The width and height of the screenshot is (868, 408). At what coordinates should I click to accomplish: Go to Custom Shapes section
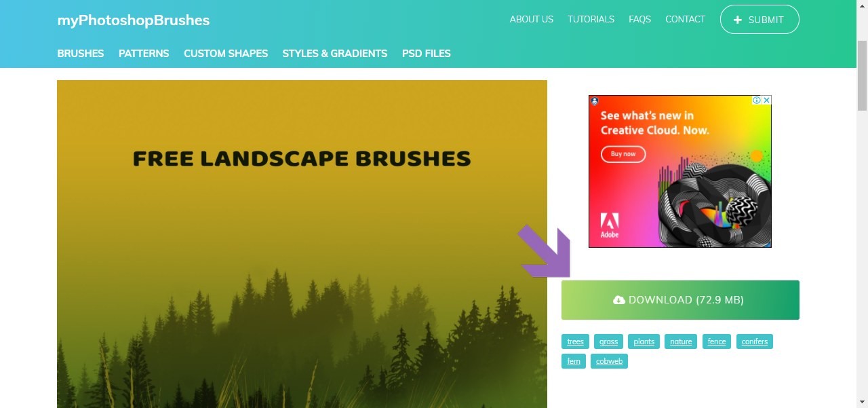click(226, 54)
